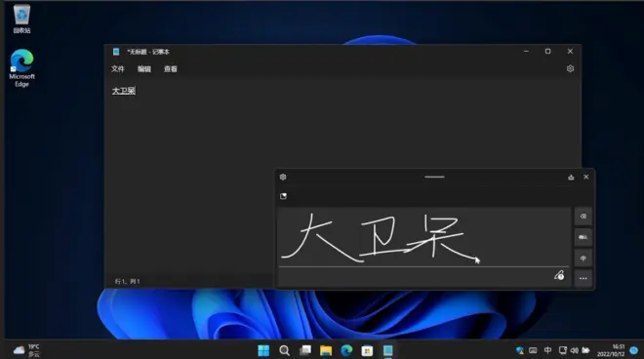644x359 pixels.
Task: Click the 确认 confirm button
Action: (x=584, y=237)
